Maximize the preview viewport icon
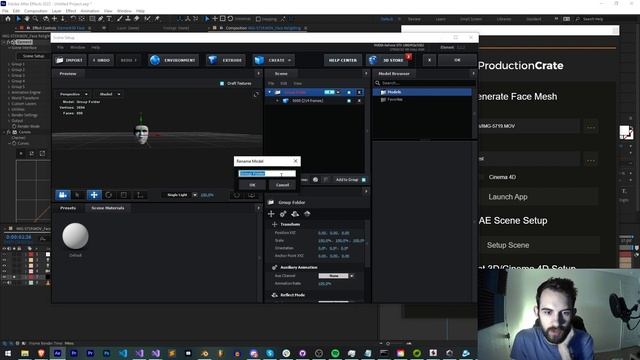Screen dimensions: 640x360 [x=256, y=94]
